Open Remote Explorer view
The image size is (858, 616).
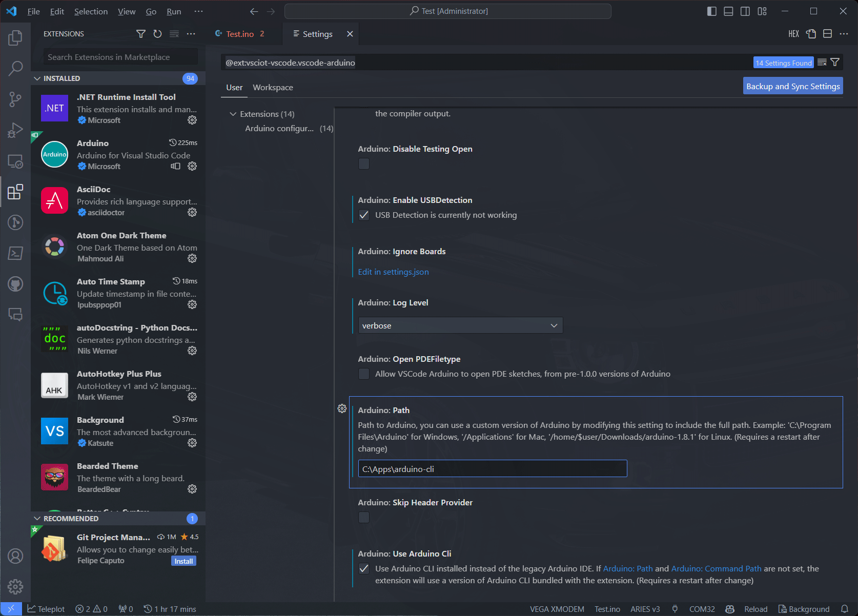click(x=15, y=161)
